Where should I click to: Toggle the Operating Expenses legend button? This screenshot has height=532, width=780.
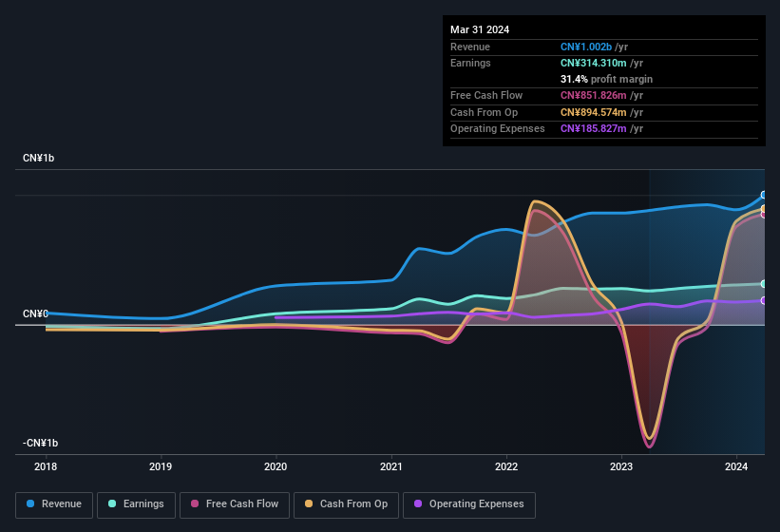click(x=469, y=505)
